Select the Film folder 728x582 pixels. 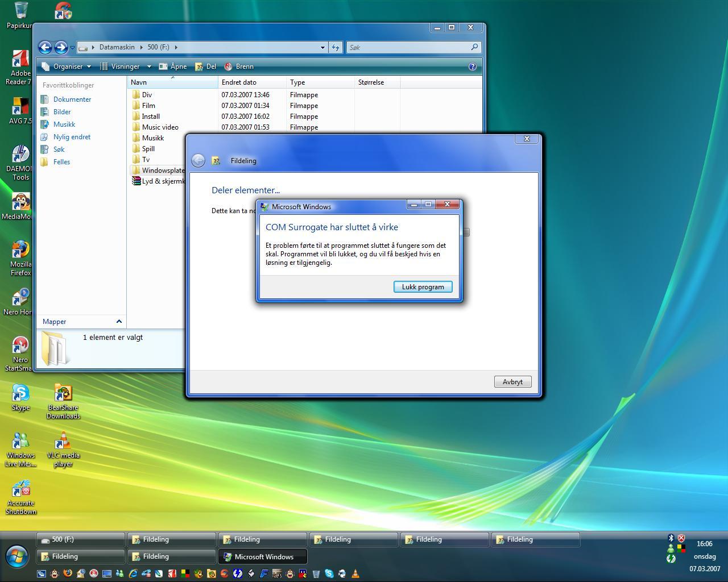click(x=148, y=106)
